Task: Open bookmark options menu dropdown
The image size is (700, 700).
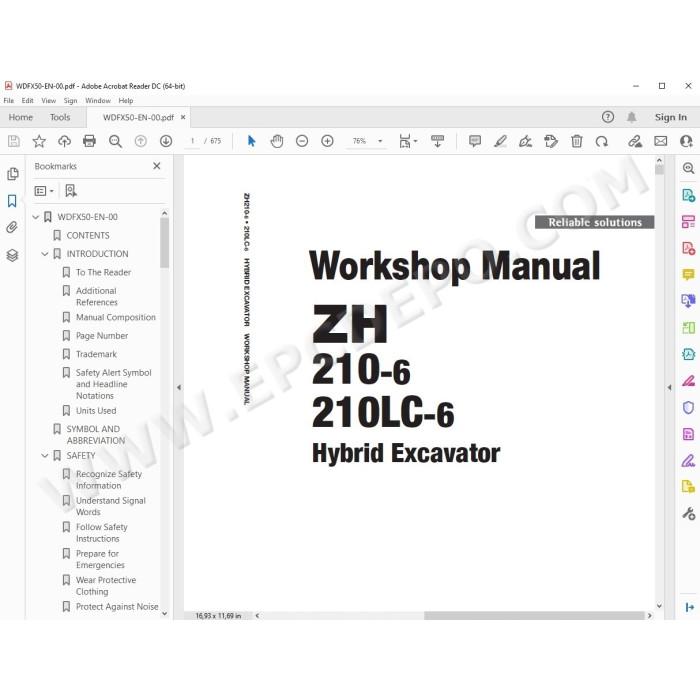Action: (44, 191)
